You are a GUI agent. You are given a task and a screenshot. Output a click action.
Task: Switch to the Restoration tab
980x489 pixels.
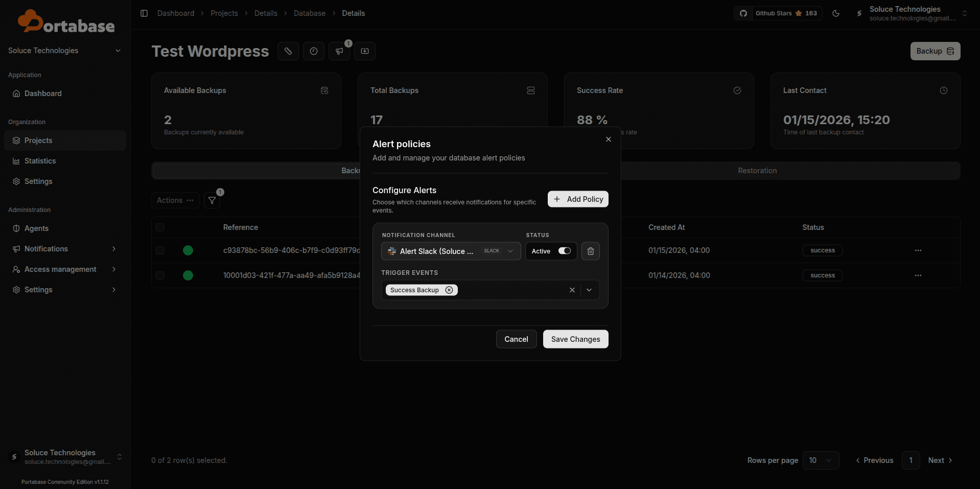(757, 171)
